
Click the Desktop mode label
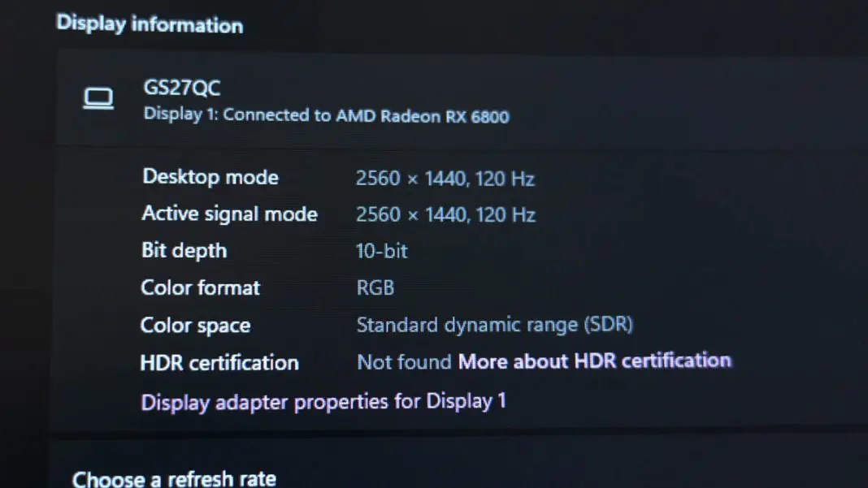(210, 177)
